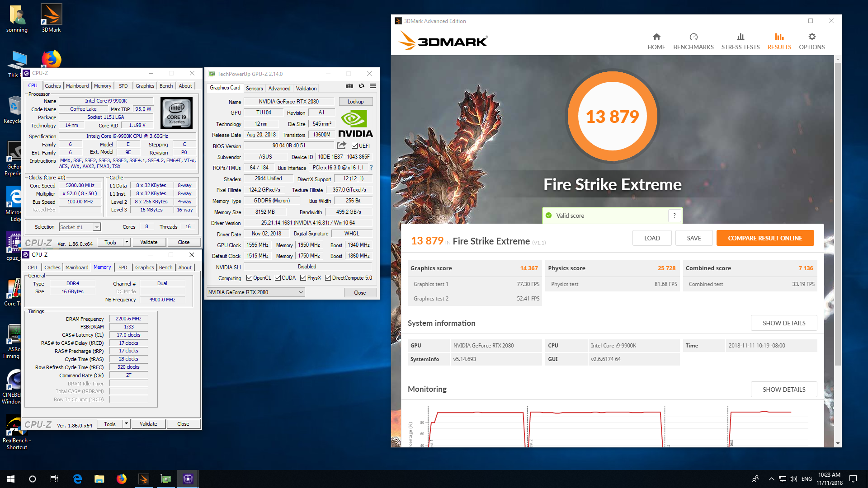This screenshot has height=488, width=868.
Task: Open the sornning folder on desktop
Action: pos(17,18)
